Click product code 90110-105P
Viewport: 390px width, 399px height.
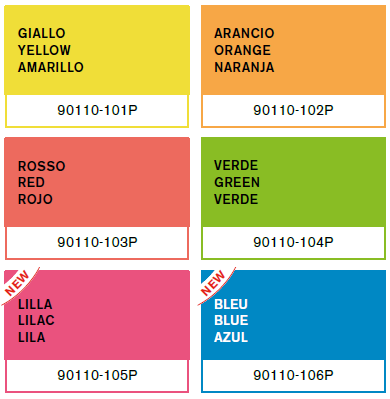click(x=97, y=375)
